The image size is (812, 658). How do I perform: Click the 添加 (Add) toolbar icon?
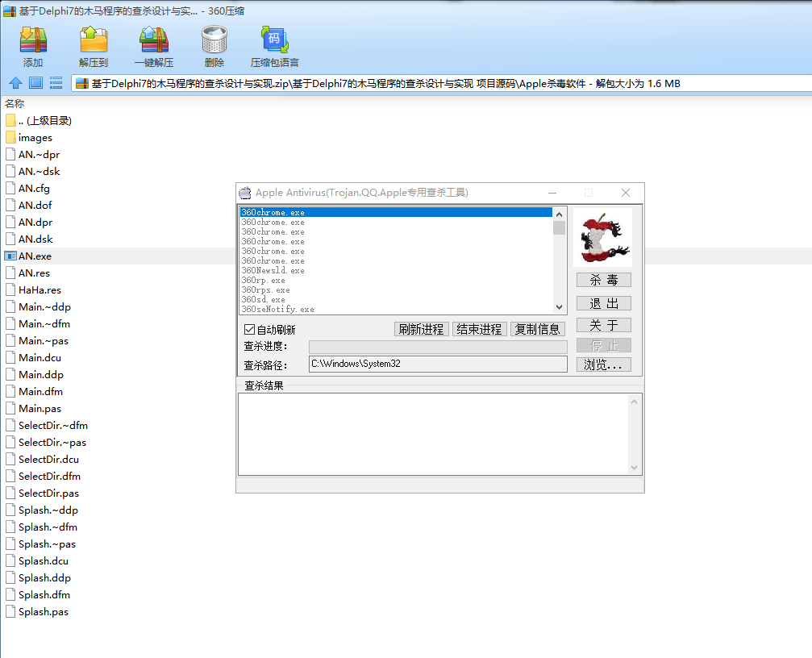[x=33, y=40]
